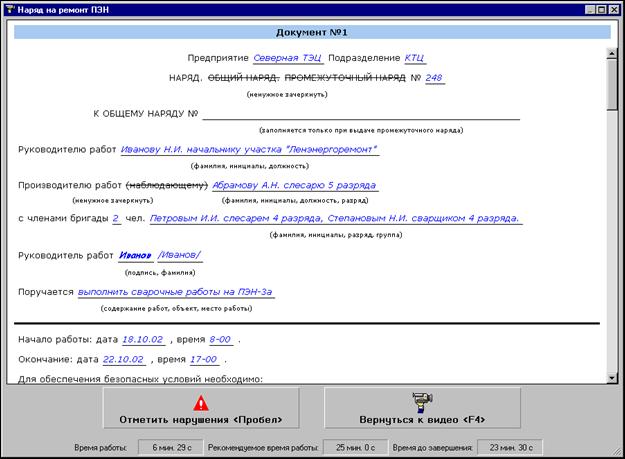Click the start time '8-00'

coord(220,340)
